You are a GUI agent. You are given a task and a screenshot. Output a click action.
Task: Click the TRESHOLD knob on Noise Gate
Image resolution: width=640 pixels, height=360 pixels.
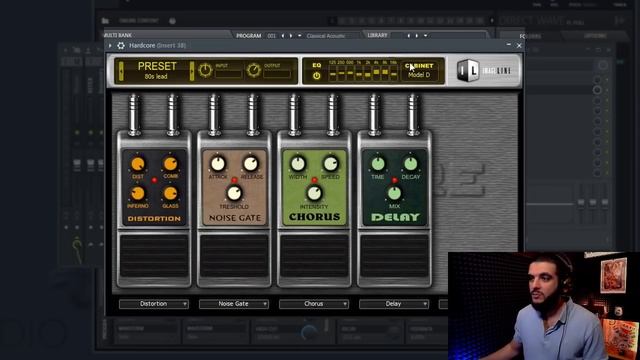234,193
